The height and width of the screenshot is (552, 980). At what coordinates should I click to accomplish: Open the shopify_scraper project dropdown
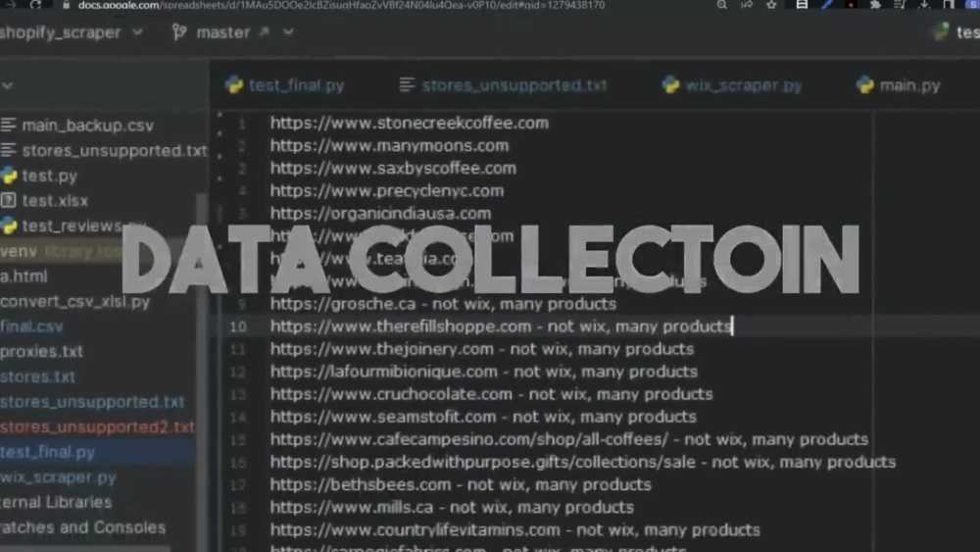point(72,32)
